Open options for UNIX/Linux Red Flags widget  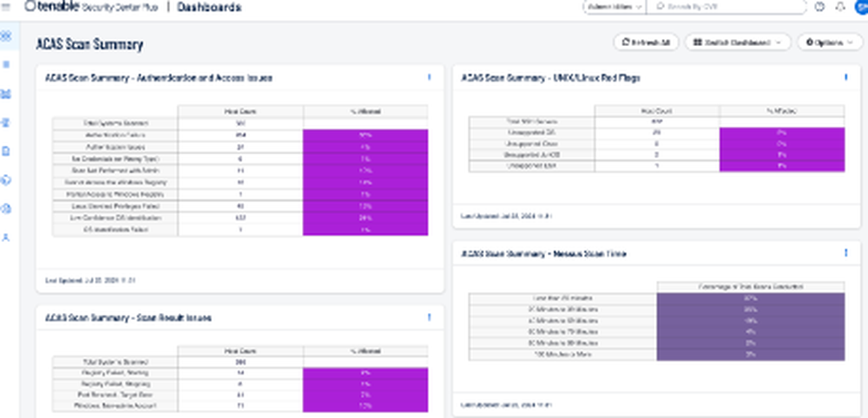click(845, 78)
